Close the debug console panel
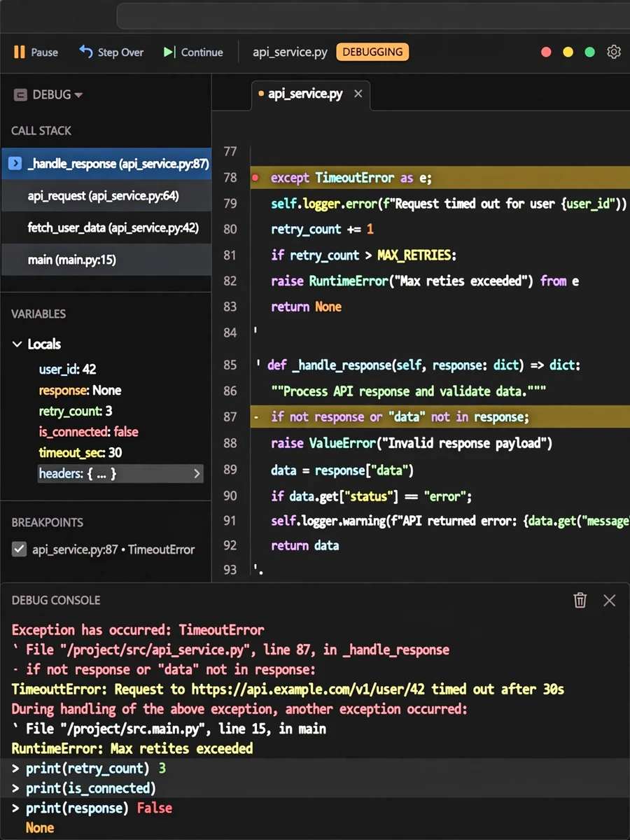 (x=610, y=600)
